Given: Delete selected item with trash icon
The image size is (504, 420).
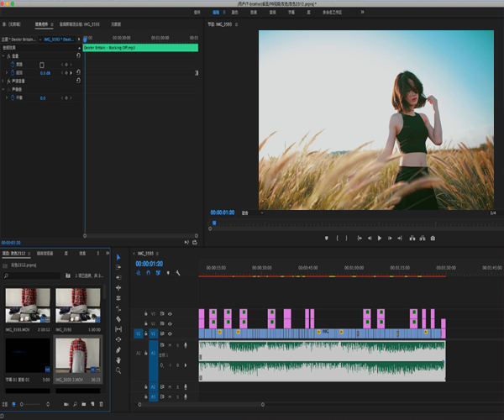Looking at the screenshot, I should tap(101, 404).
